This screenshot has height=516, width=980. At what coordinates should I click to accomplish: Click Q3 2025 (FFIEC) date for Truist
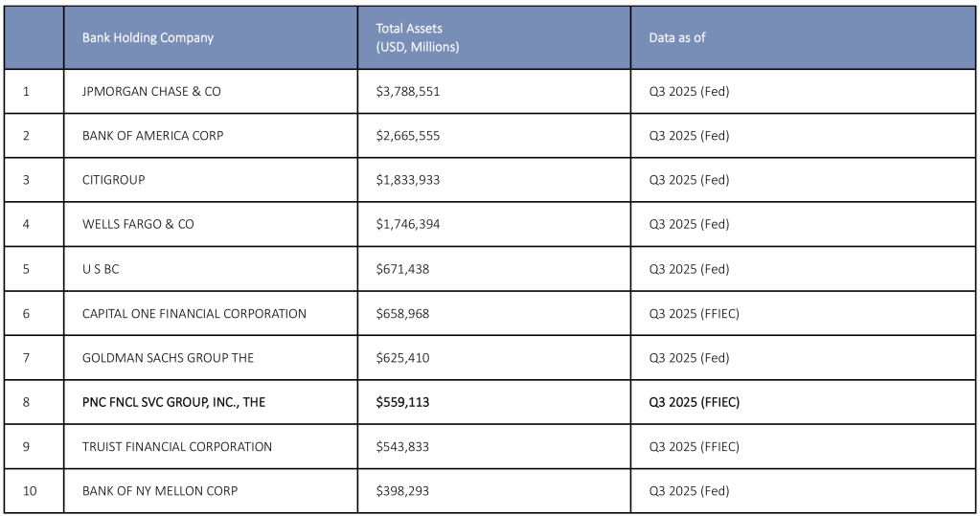pos(695,447)
